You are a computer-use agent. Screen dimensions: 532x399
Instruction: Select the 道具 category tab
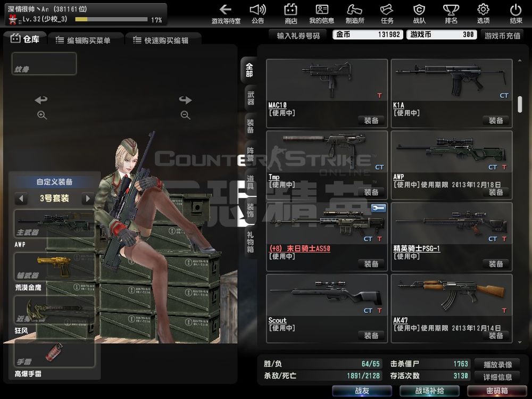251,182
